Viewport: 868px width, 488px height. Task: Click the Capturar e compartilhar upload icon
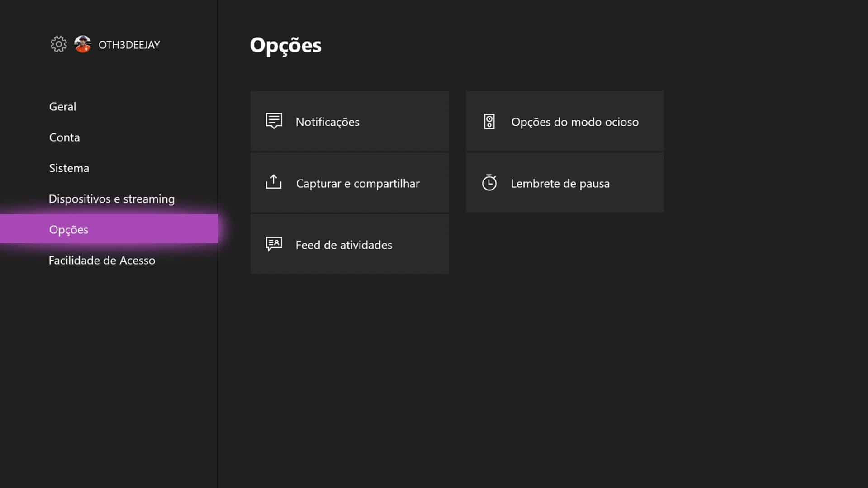point(274,182)
